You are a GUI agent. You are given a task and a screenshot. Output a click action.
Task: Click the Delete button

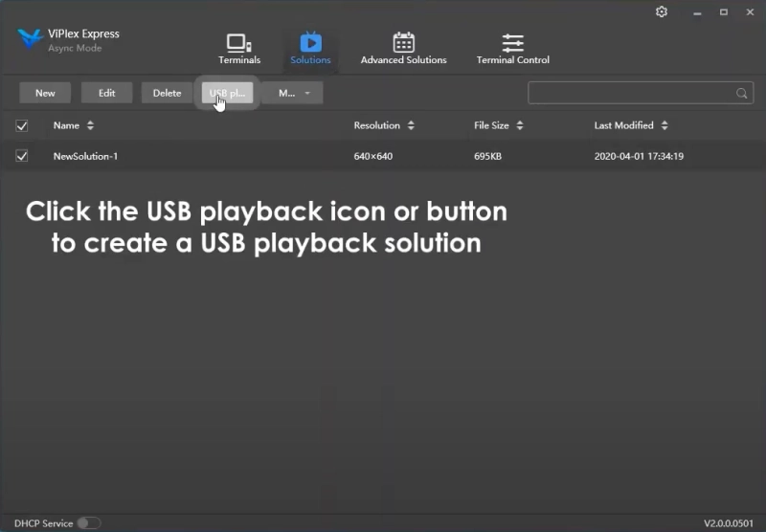coord(167,93)
